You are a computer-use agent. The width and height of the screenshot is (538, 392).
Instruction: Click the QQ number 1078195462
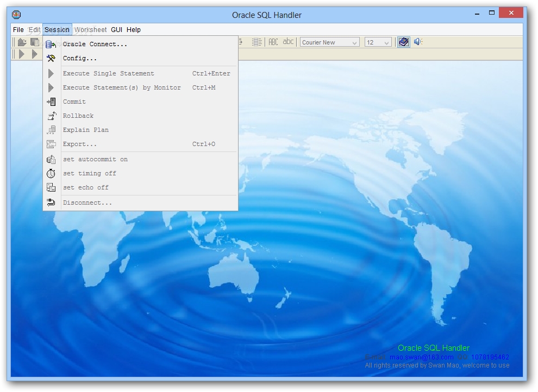pyautogui.click(x=490, y=357)
